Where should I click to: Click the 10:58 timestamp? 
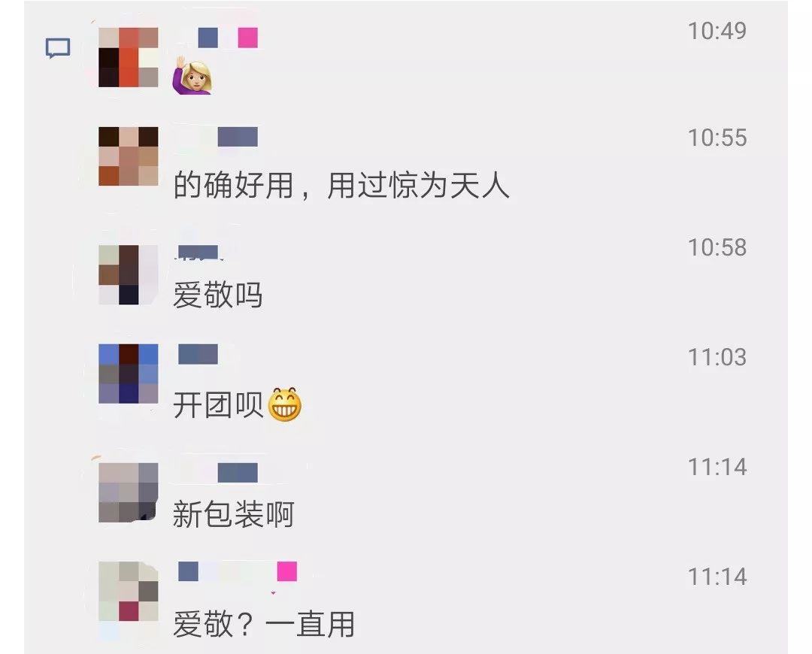coord(717,247)
